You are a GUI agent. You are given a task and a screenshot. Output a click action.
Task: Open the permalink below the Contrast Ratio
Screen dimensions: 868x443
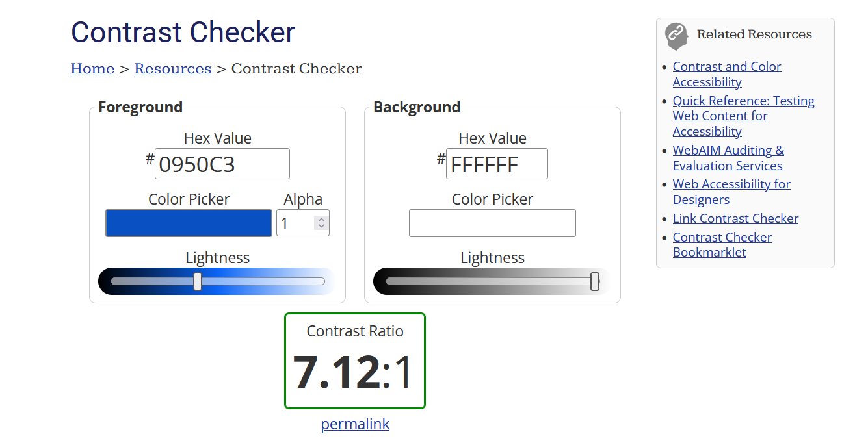click(x=354, y=424)
